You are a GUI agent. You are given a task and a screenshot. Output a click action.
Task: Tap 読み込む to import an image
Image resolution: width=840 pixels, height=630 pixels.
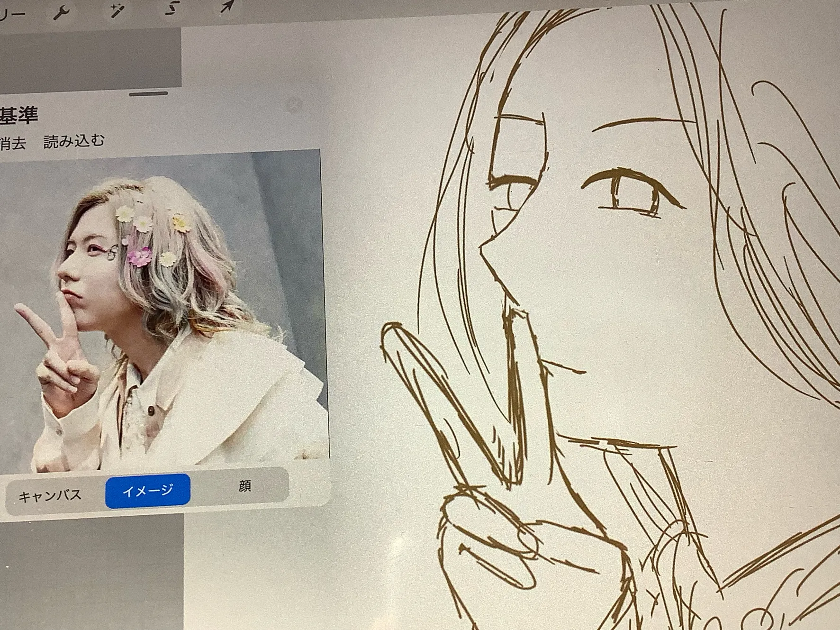tap(74, 141)
